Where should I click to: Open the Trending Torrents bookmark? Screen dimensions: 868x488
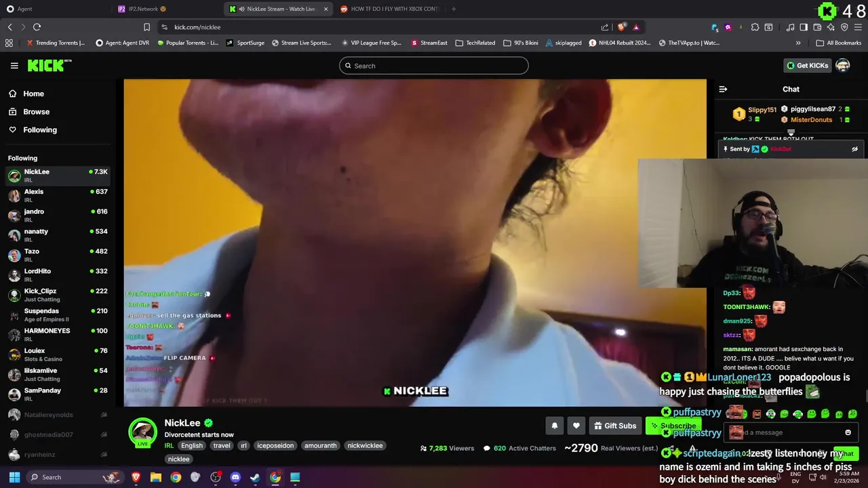coord(56,43)
